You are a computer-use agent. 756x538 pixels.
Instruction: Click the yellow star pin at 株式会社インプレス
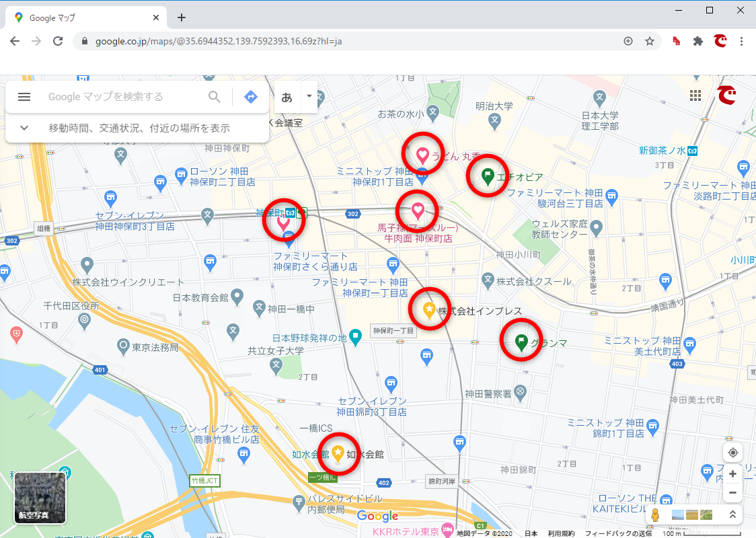tap(429, 309)
